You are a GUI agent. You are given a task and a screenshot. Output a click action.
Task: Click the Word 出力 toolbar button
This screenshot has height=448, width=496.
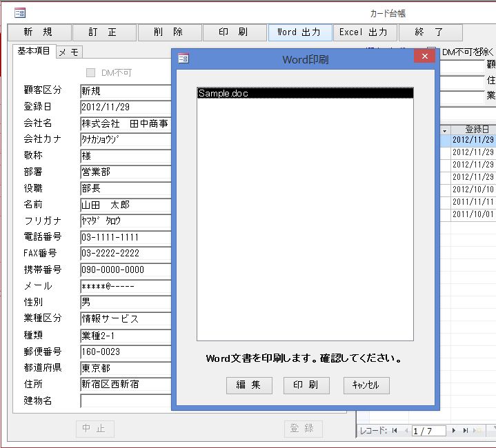[300, 32]
